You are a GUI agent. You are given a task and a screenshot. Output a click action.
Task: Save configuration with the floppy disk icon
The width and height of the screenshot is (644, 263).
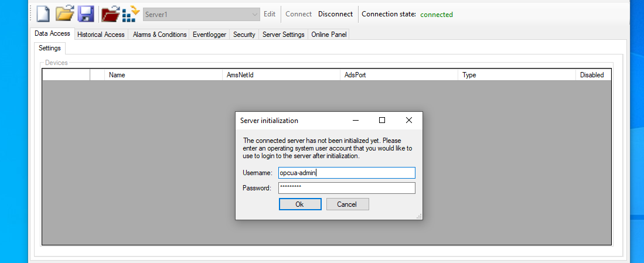click(86, 14)
